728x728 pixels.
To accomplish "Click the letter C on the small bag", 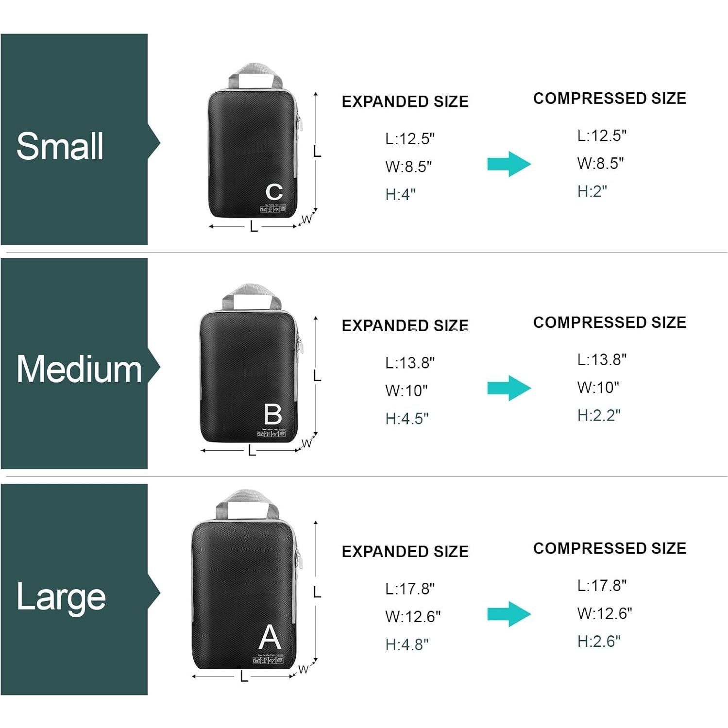I will coord(274,192).
